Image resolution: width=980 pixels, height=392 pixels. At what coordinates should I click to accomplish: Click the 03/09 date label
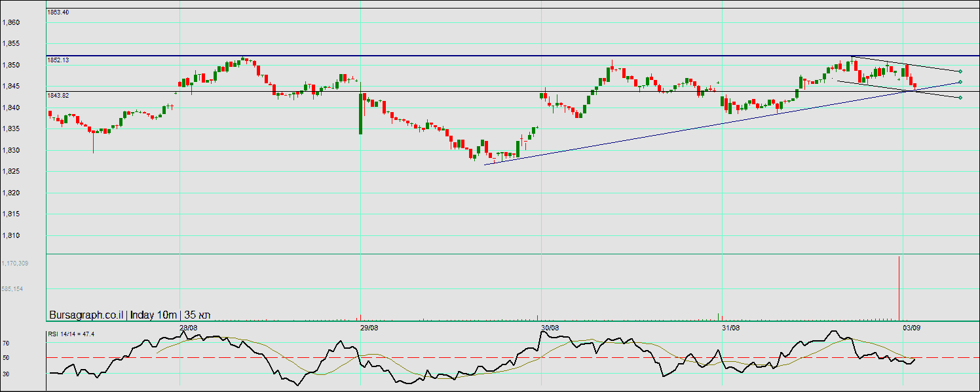pos(912,328)
